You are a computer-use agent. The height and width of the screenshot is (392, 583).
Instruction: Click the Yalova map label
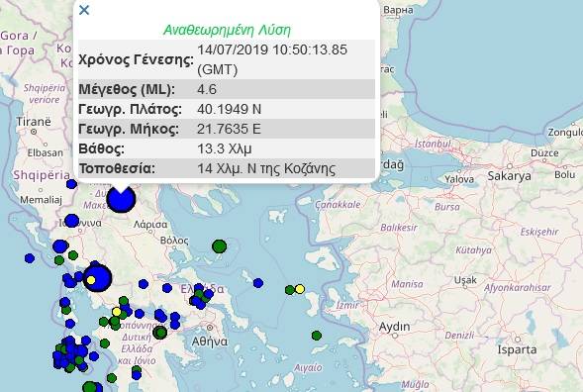(x=459, y=179)
